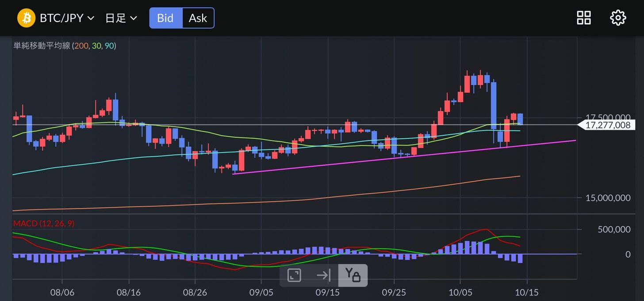
Task: Click the 30 period moving average value
Action: (96, 46)
